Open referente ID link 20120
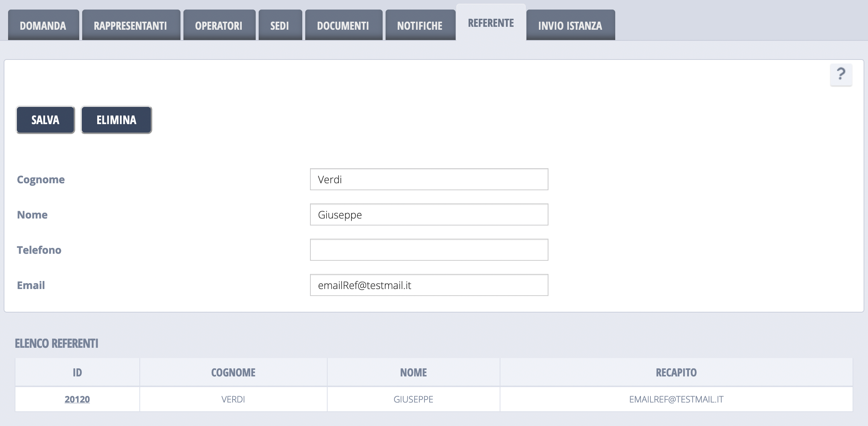 pyautogui.click(x=77, y=399)
